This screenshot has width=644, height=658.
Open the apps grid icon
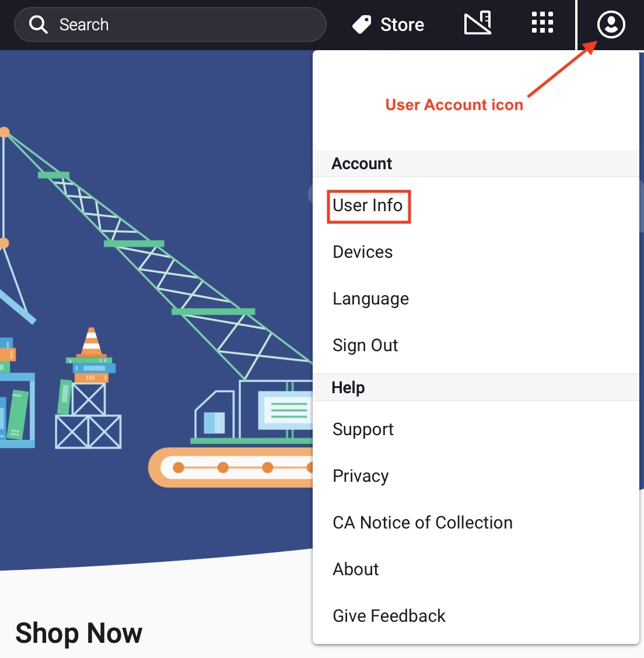[542, 22]
